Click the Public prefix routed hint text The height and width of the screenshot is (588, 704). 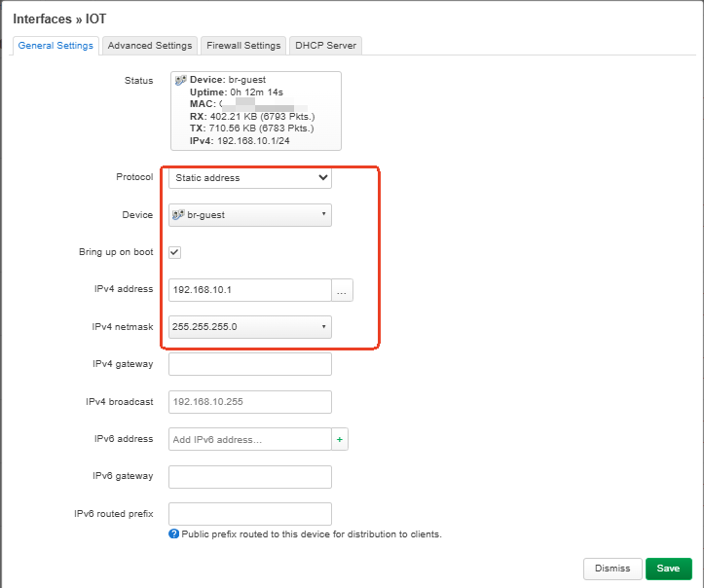312,534
